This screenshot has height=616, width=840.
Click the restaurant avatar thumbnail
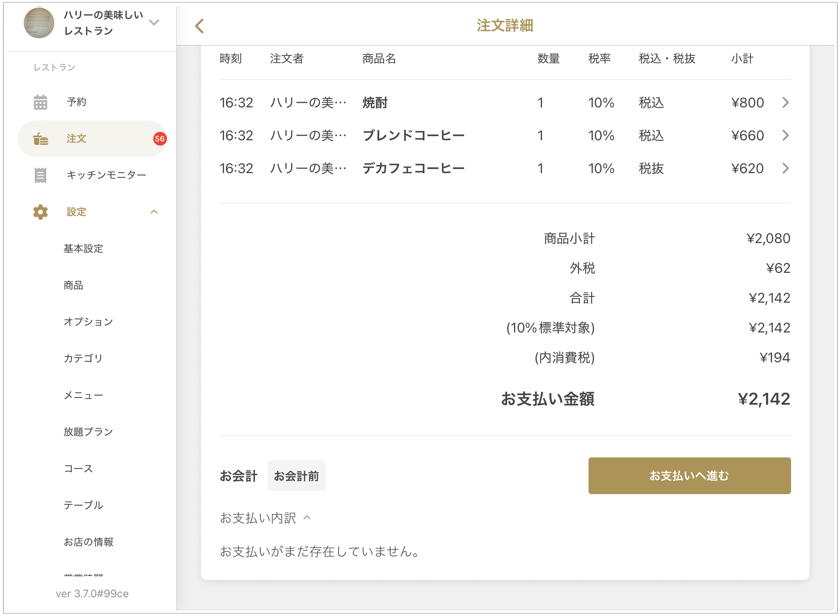[x=39, y=23]
